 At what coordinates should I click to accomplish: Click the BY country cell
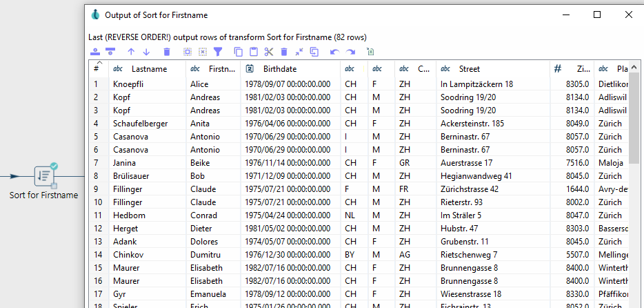click(x=354, y=255)
